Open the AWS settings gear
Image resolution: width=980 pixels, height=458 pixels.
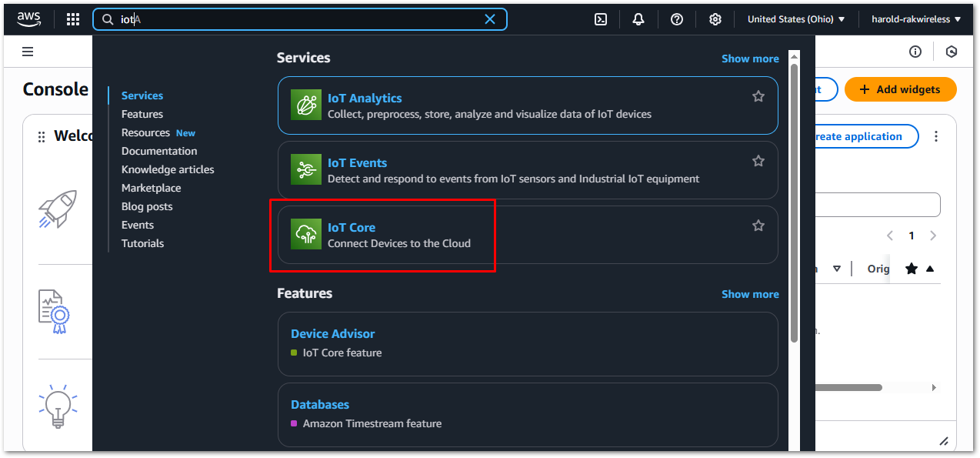715,18
